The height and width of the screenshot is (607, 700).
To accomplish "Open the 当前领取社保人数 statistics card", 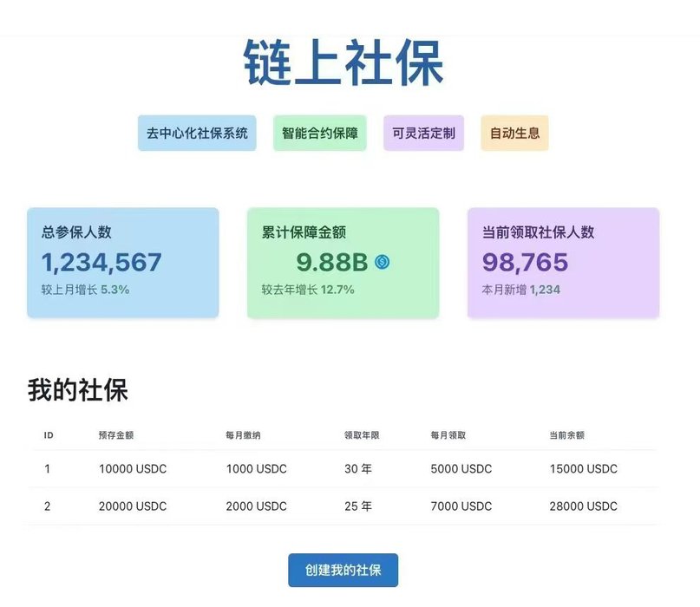I will (563, 262).
